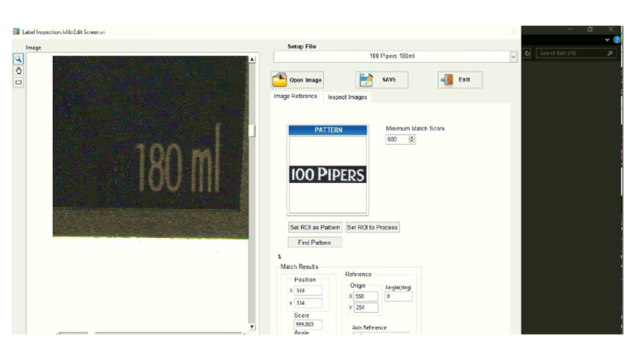Expand the ribbon chevron near the help icon

coord(607,40)
